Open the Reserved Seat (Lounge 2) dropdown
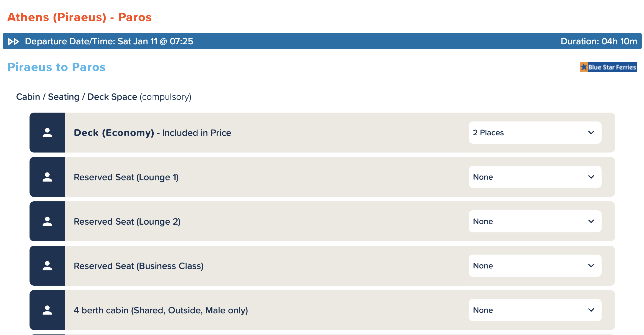This screenshot has height=335, width=644. point(535,221)
